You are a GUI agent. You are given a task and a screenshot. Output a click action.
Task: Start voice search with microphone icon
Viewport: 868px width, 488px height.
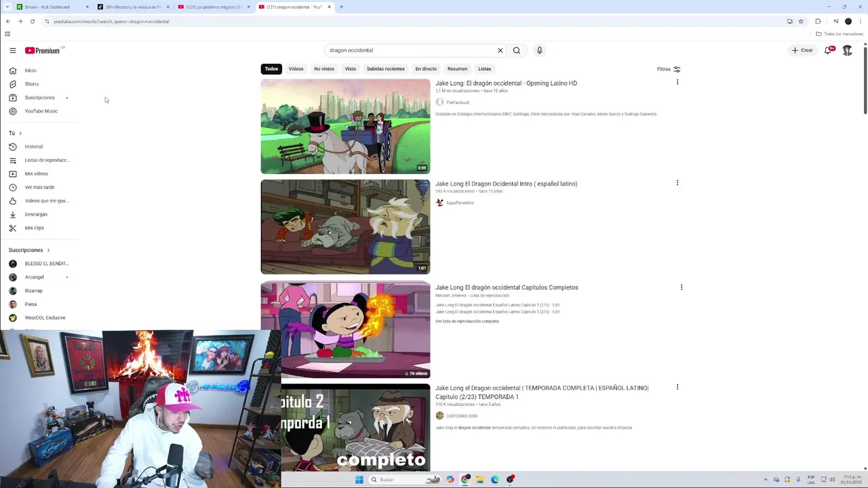click(540, 50)
